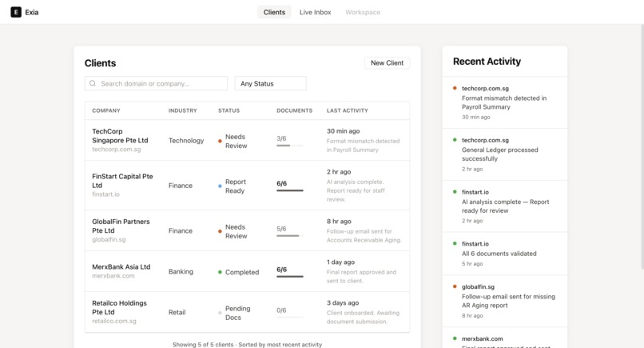Click the search magnifier icon

(x=93, y=83)
